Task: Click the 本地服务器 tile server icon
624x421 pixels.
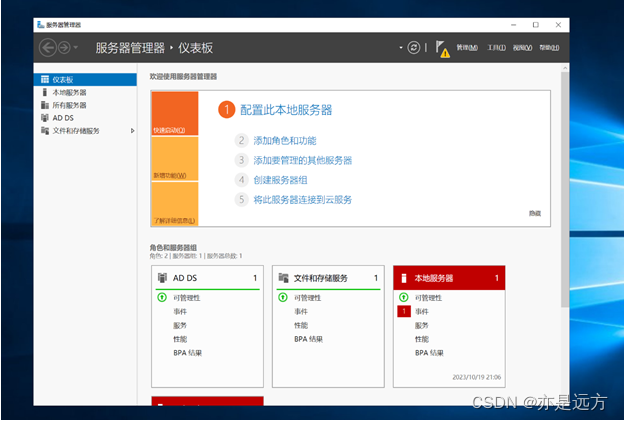Action: click(x=404, y=278)
